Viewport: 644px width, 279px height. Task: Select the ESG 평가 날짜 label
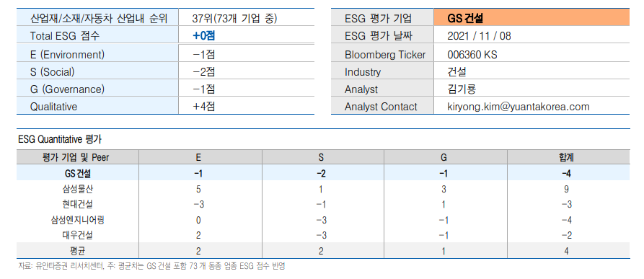[378, 36]
